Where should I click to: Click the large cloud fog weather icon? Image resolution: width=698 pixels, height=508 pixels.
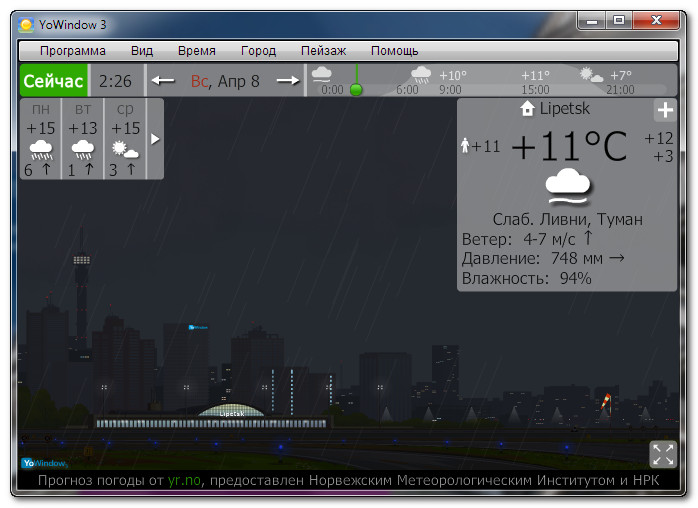(566, 185)
